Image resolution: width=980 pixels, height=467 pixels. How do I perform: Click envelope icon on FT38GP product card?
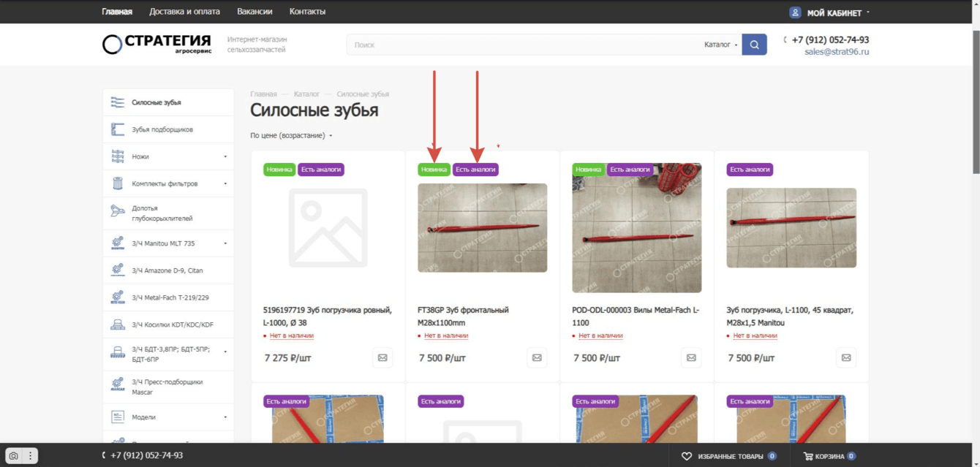point(537,358)
